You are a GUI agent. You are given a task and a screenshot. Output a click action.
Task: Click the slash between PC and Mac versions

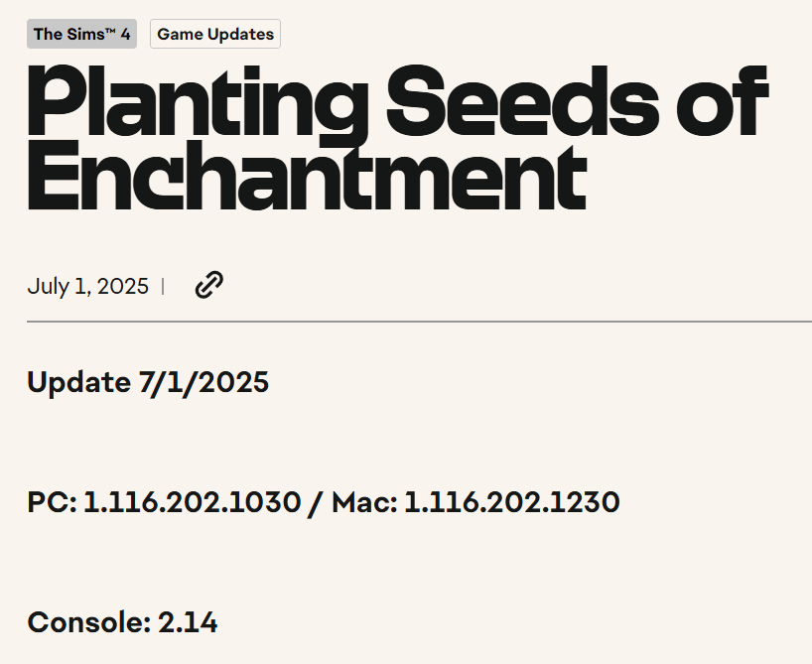coord(316,502)
